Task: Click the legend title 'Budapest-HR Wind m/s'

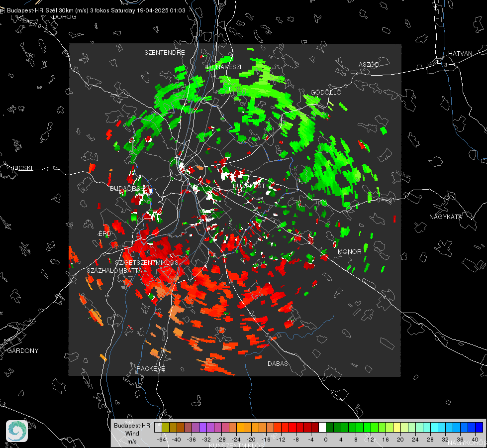Action: (132, 434)
